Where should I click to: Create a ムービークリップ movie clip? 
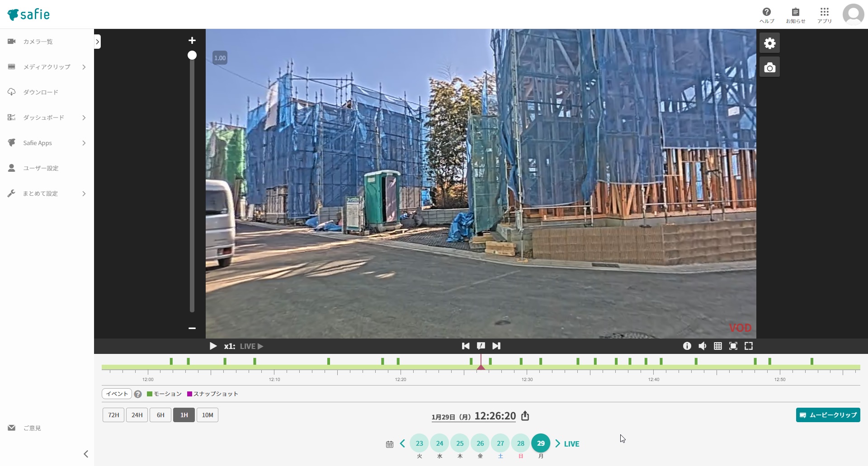tap(828, 415)
